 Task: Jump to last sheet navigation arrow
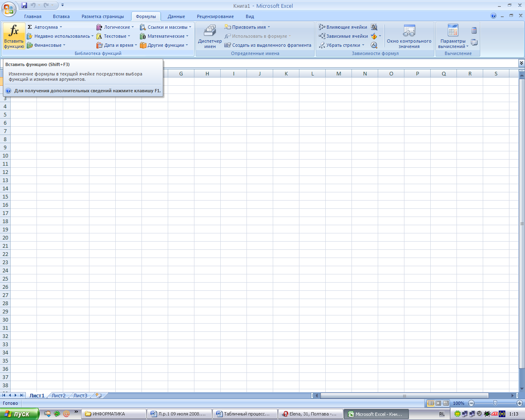click(x=22, y=395)
